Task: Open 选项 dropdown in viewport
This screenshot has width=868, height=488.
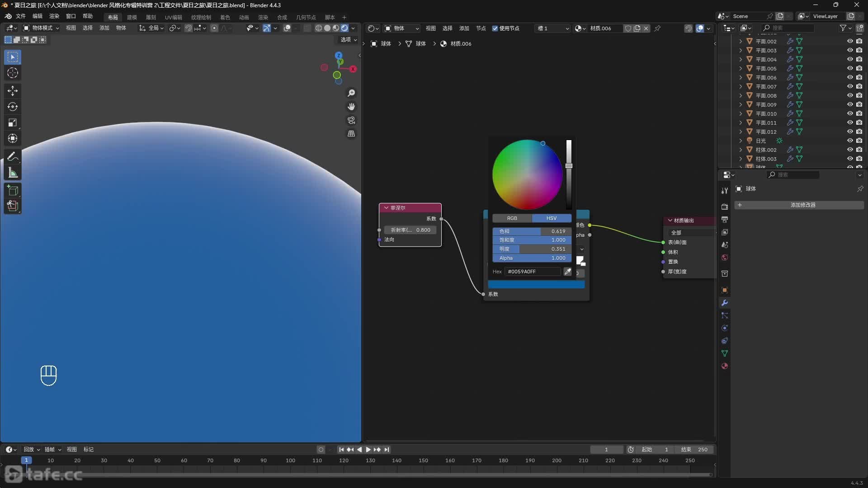Action: tap(349, 40)
